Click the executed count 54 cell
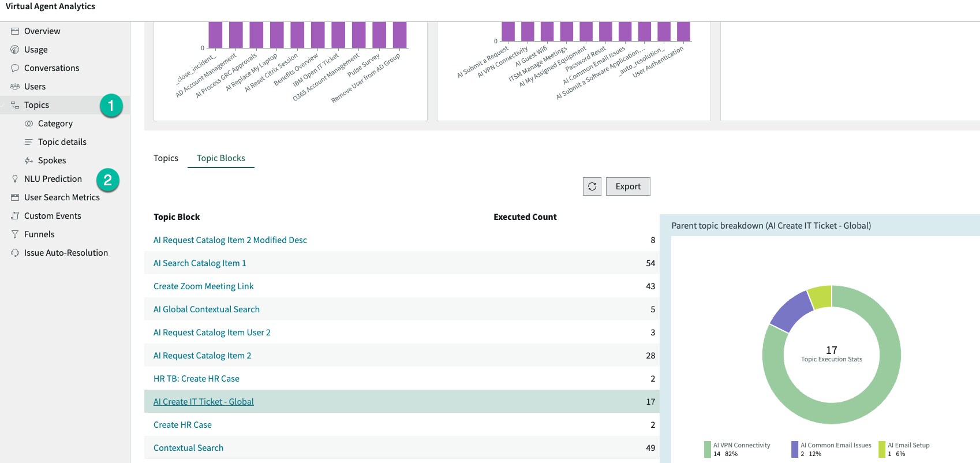The width and height of the screenshot is (980, 463). coord(650,263)
